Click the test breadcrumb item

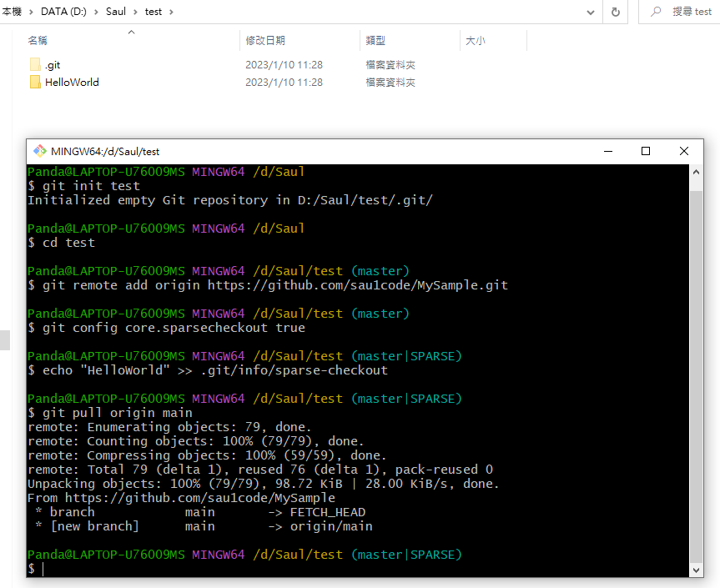point(154,12)
